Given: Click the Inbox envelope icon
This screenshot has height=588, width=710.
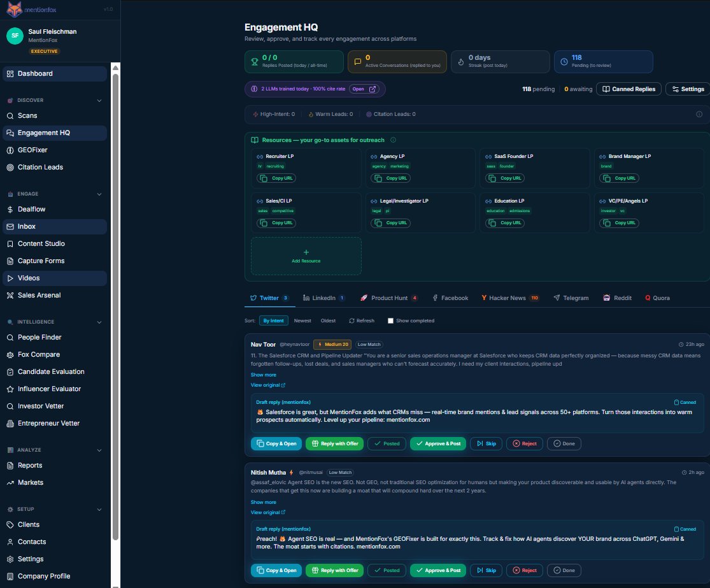Looking at the screenshot, I should (x=10, y=227).
